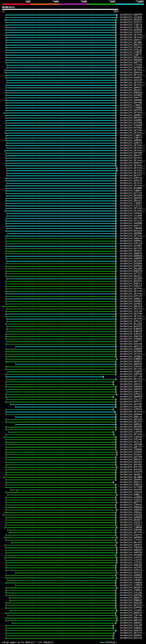Select hit label UniRef100_A5E640
Screen dimensions: 146x644
pyautogui.click(x=131, y=512)
